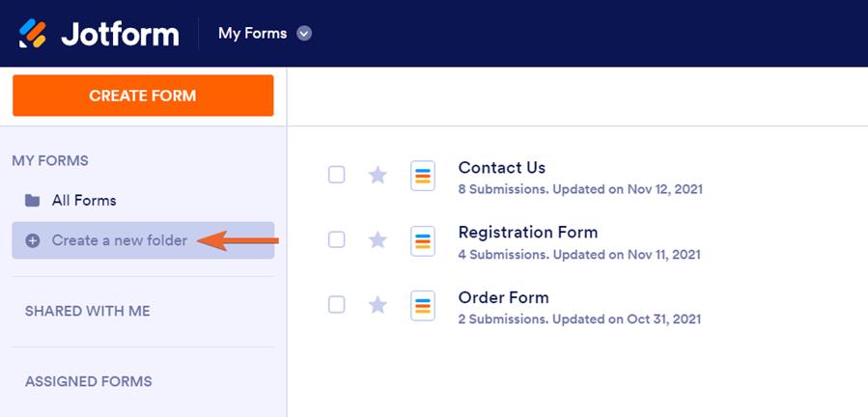Tick the Registration Form checkbox

click(336, 239)
